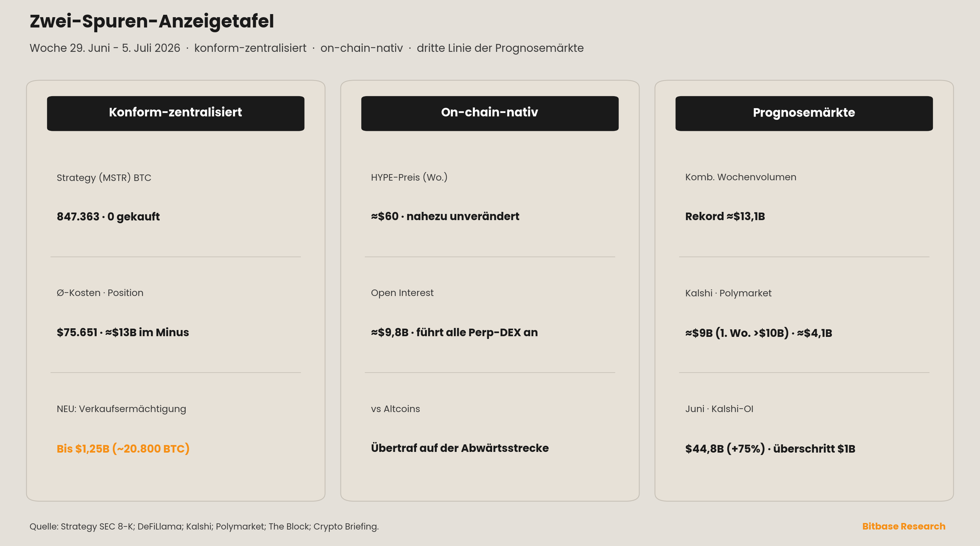Click the On-chain-nativ column header
980x546 pixels.
(x=490, y=113)
